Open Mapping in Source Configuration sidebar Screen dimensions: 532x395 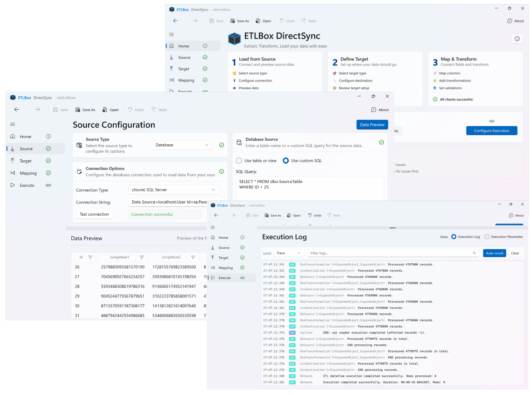(28, 173)
